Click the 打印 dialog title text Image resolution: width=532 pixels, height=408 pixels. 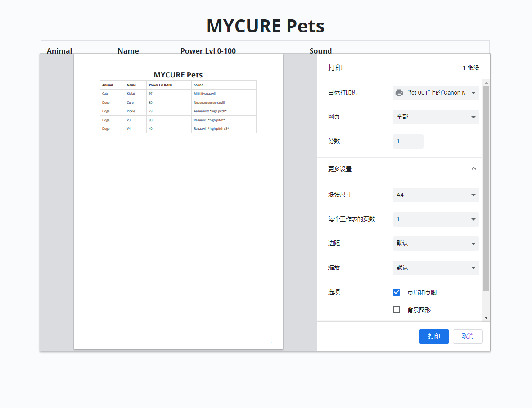point(335,68)
